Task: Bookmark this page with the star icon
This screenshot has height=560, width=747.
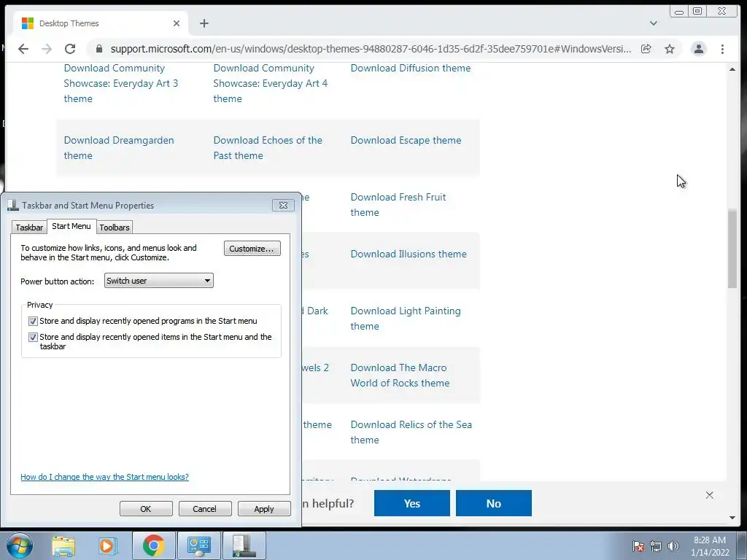Action: (x=670, y=49)
